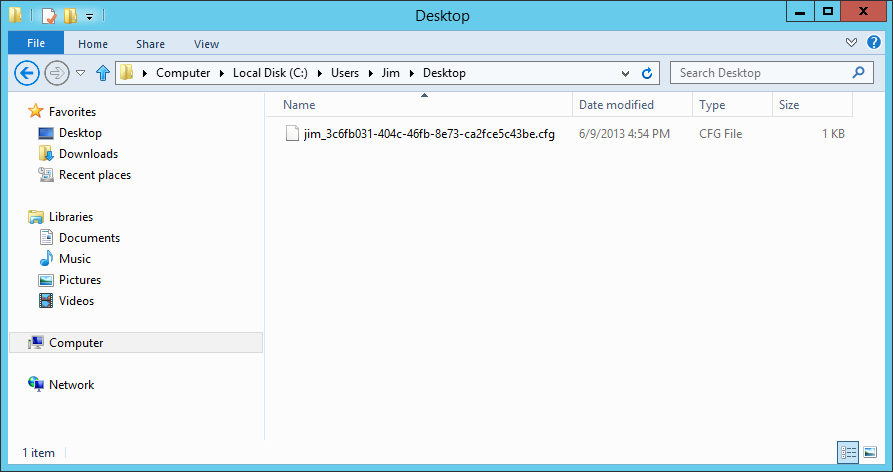Switch to the Home ribbon tab

pyautogui.click(x=93, y=44)
